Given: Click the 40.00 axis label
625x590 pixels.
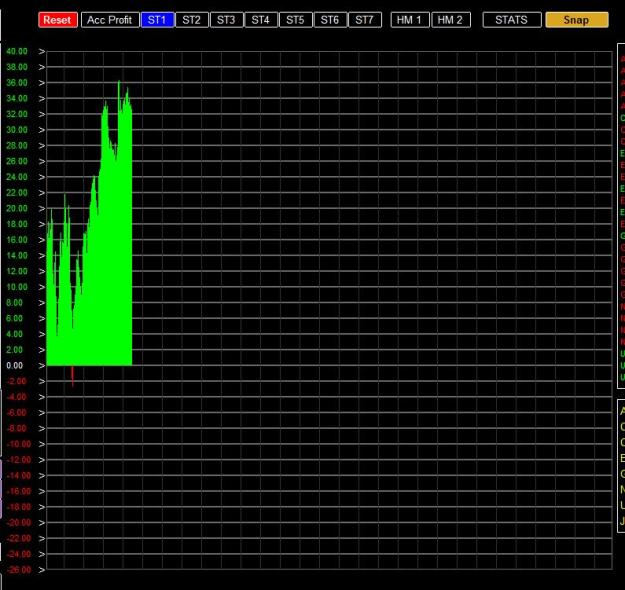Looking at the screenshot, I should coord(17,51).
